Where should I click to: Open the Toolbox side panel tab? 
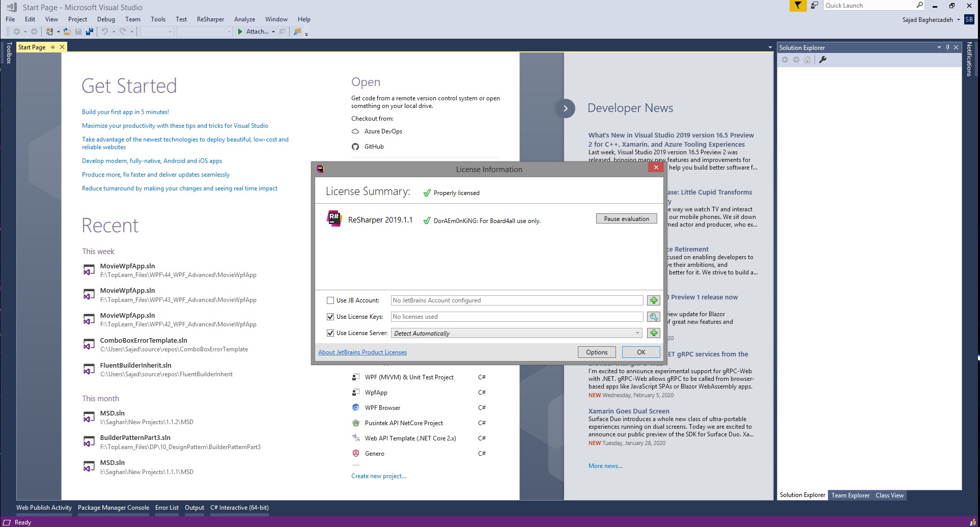pos(9,52)
